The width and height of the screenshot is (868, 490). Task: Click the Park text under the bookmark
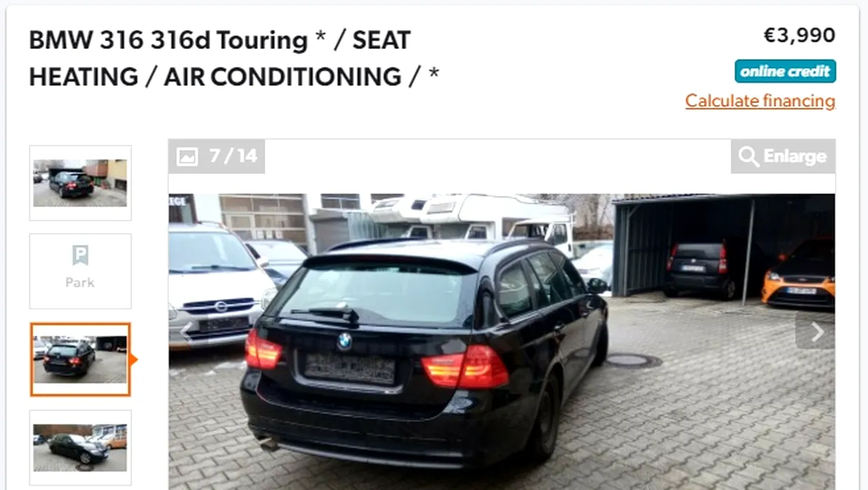tap(80, 283)
